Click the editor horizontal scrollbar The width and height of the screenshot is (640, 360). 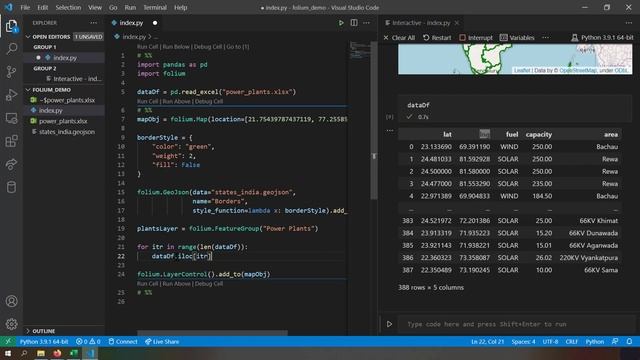[212, 333]
